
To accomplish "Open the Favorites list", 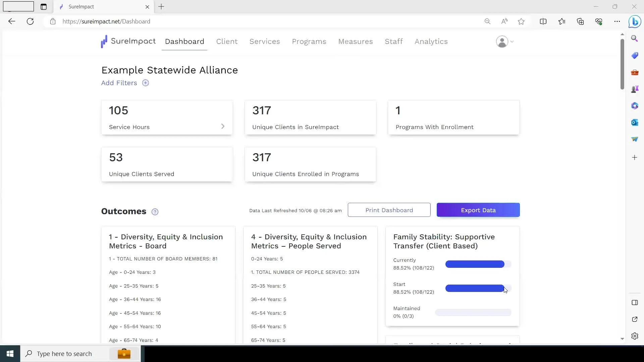I will pos(562,21).
